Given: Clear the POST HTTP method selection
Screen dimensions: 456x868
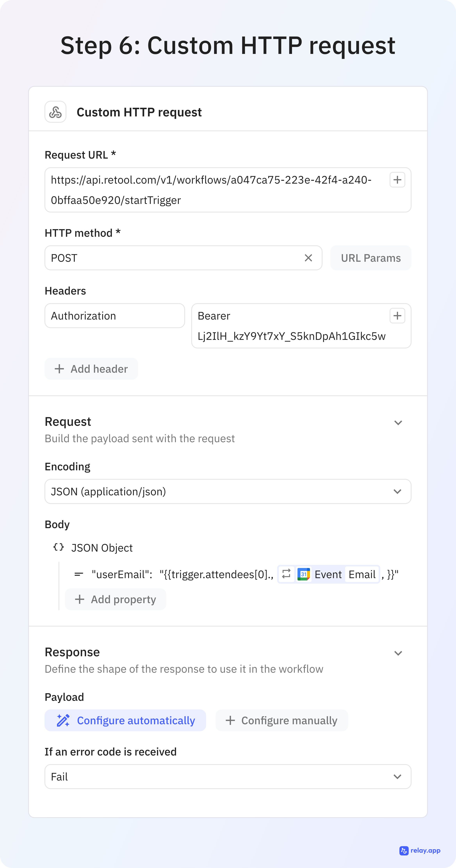Looking at the screenshot, I should (x=308, y=258).
